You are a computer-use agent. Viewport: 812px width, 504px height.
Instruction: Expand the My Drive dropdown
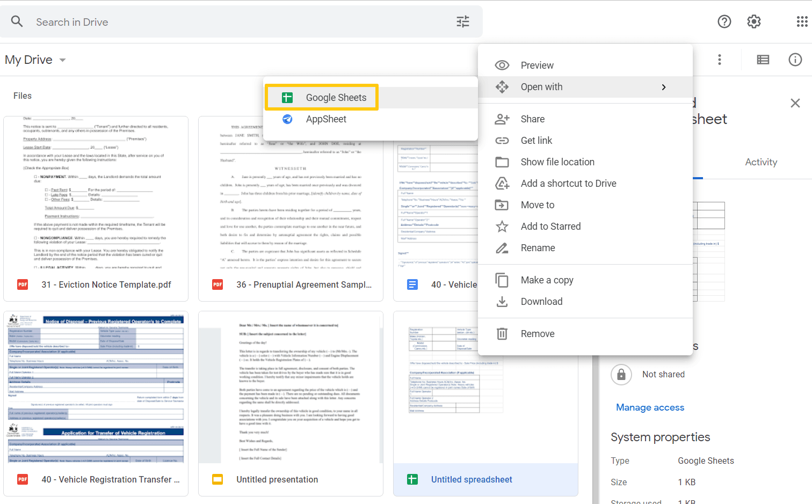[x=62, y=60]
